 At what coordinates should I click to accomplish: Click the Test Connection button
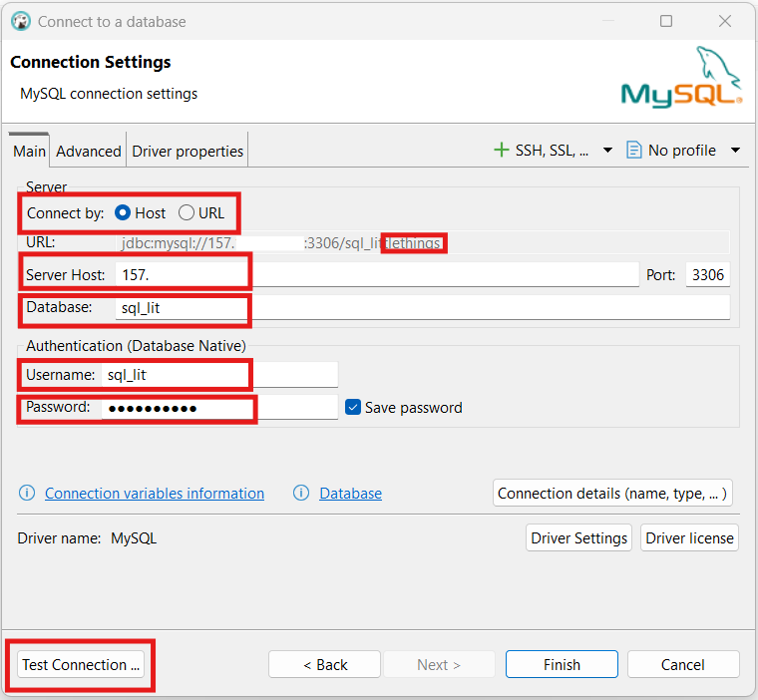pos(81,665)
